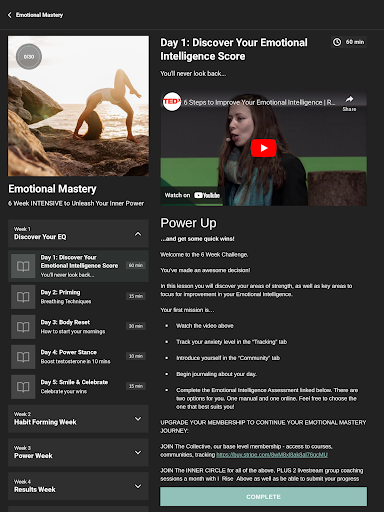The height and width of the screenshot is (512, 384).
Task: Expand Week 4 Results Week
Action: [x=78, y=486]
